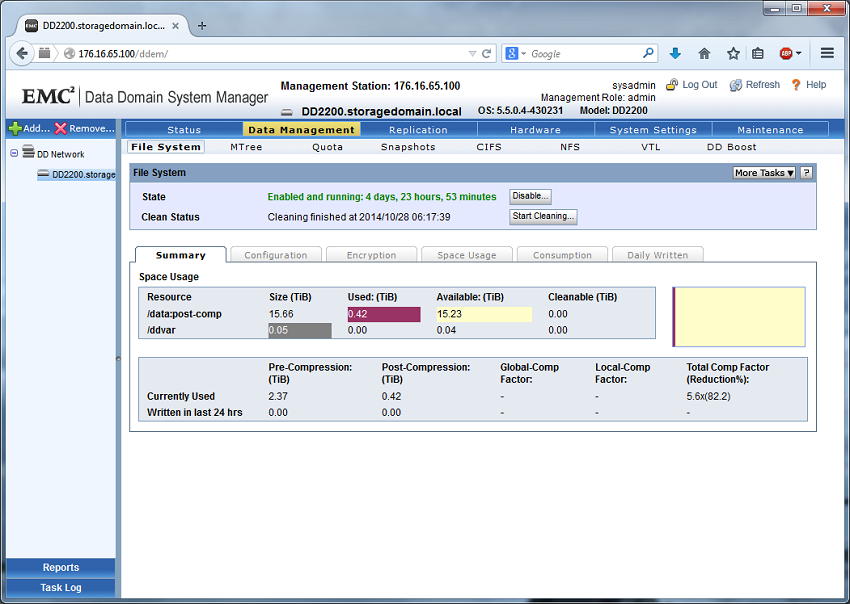Click the red Remove X icon
Screen dimensions: 850x604
click(60, 128)
